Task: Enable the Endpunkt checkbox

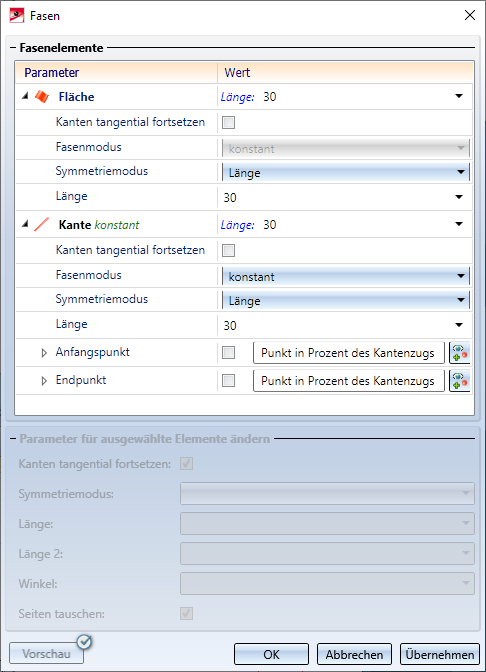Action: click(x=228, y=381)
